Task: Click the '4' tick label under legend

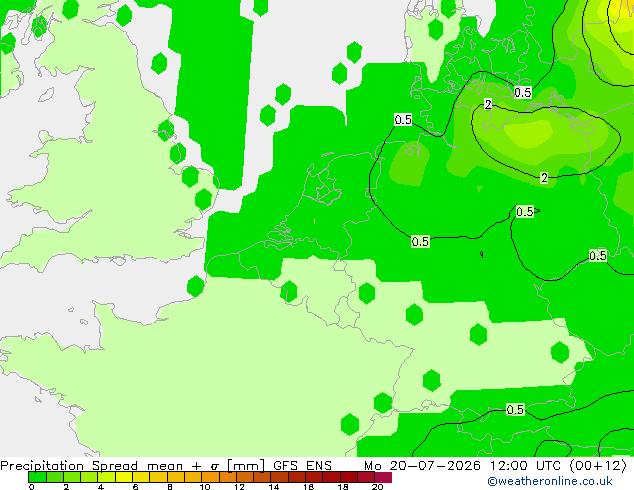Action: pos(101,487)
